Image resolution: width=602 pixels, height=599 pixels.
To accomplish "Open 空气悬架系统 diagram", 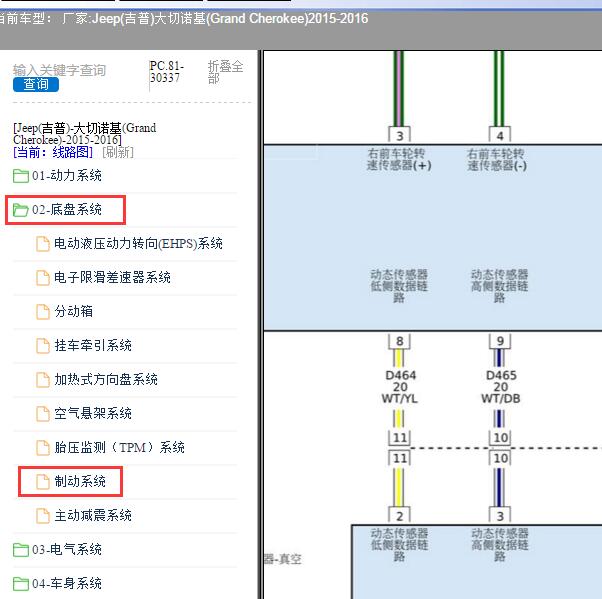I will tap(93, 414).
